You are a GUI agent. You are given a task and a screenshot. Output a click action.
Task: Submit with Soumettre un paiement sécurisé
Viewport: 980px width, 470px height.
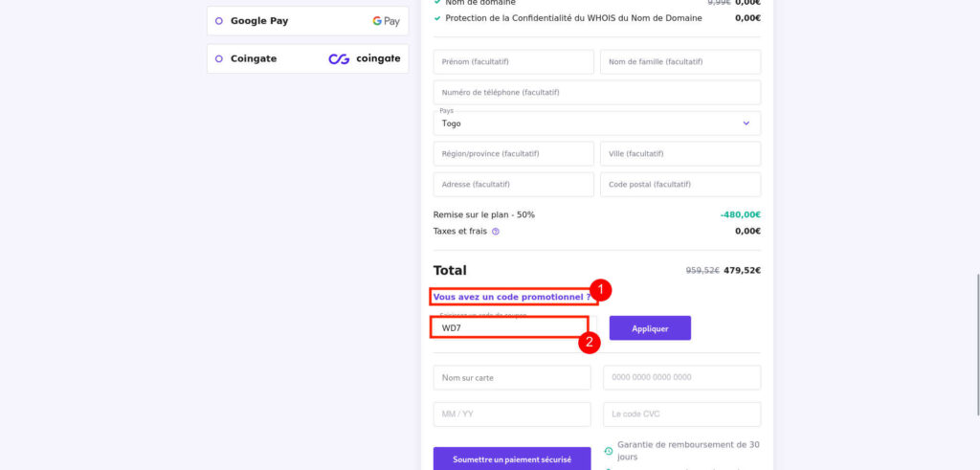[512, 459]
